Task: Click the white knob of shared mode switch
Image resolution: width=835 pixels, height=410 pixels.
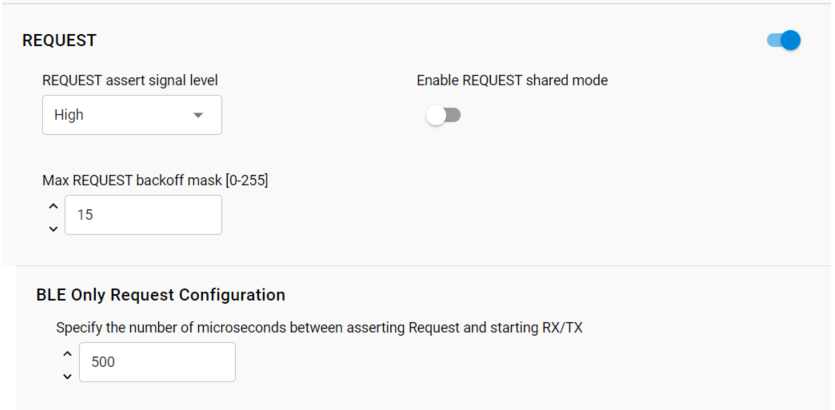Action: tap(435, 116)
